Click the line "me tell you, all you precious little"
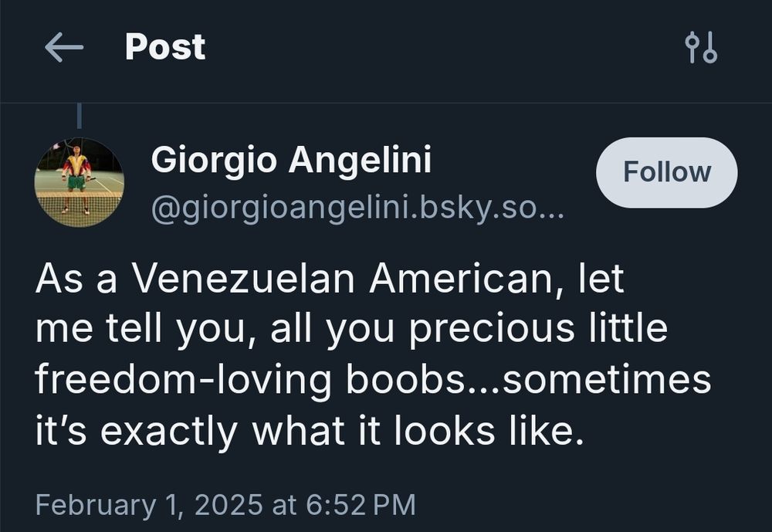The width and height of the screenshot is (772, 532). click(351, 330)
